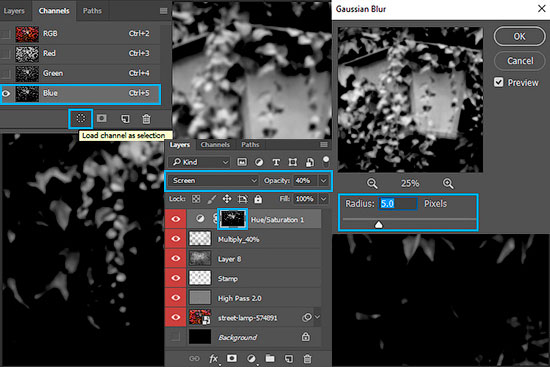Show Red channel visibility box
The height and width of the screenshot is (367, 550).
click(x=5, y=54)
